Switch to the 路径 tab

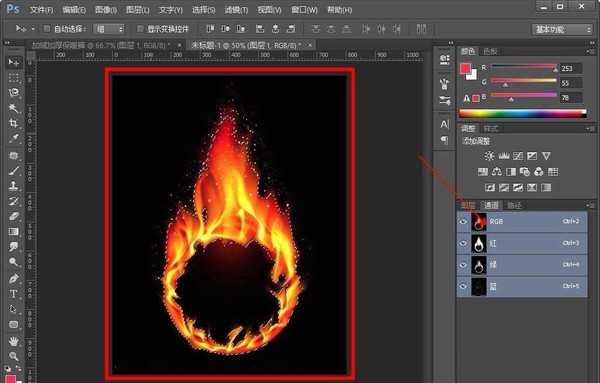coord(514,205)
